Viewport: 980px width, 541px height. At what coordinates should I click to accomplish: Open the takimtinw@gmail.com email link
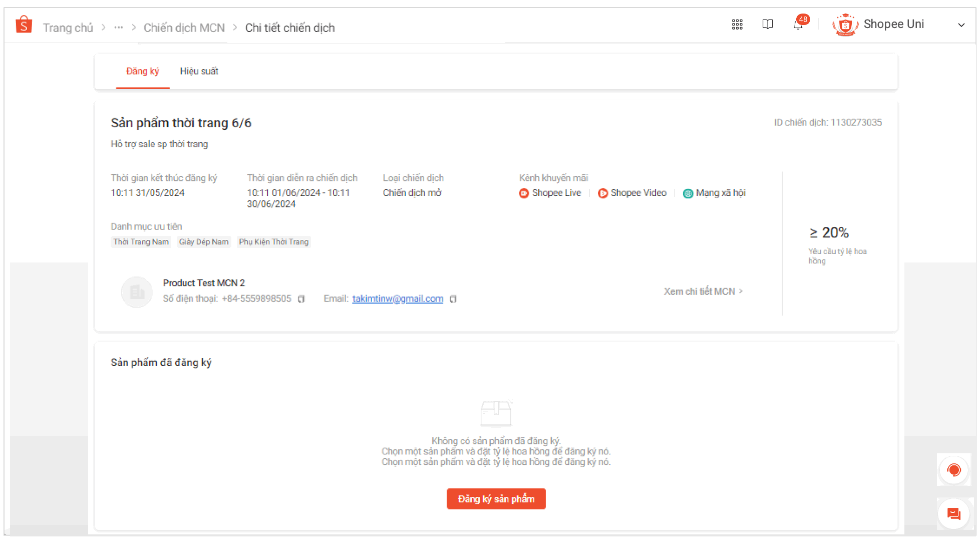point(398,299)
